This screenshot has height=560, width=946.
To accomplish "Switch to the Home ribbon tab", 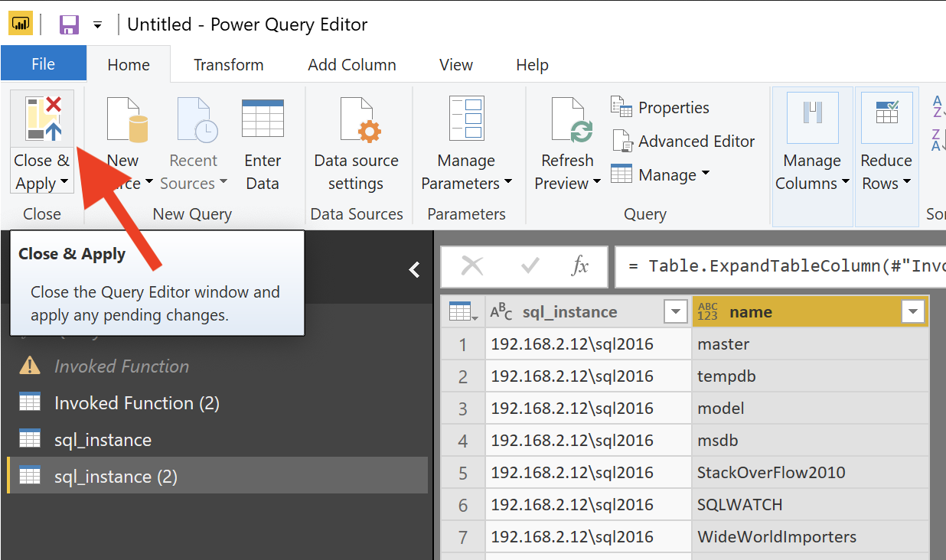I will [x=129, y=65].
